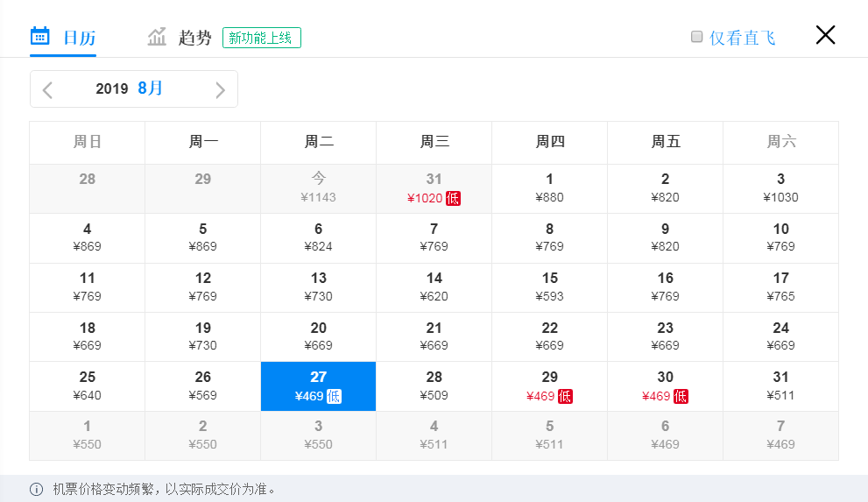
Task: Select September 7 at ¥469
Action: pos(781,435)
